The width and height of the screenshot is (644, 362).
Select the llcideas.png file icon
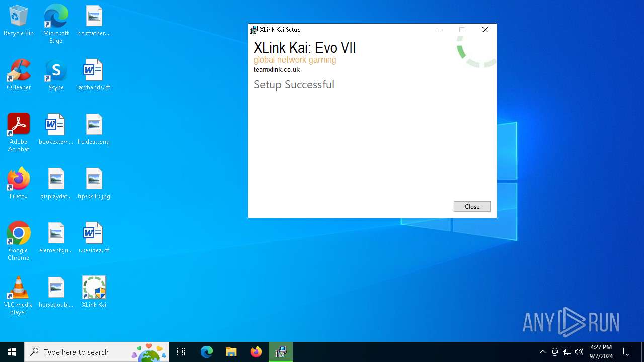coord(94,130)
